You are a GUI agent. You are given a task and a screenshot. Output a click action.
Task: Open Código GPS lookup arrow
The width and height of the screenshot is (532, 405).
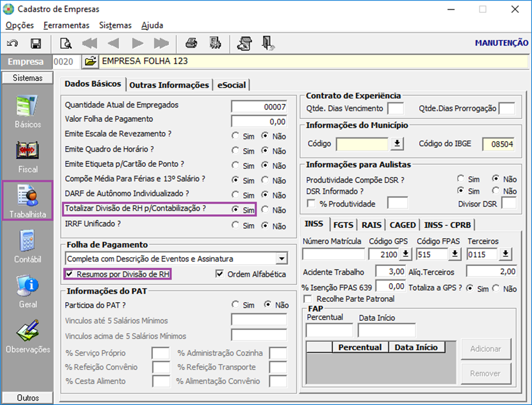pos(405,254)
